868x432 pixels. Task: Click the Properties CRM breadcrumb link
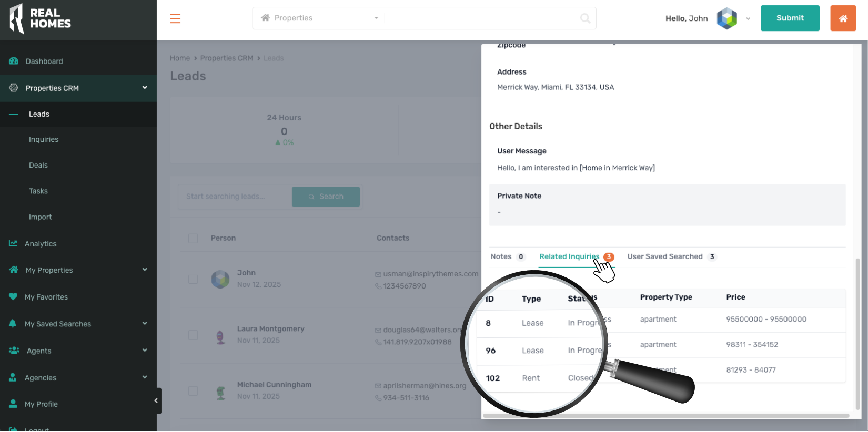coord(227,58)
